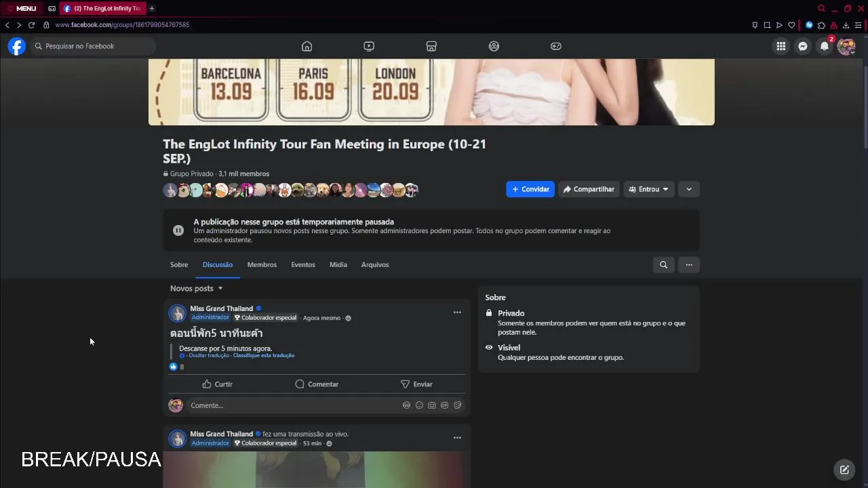Image resolution: width=868 pixels, height=488 pixels.
Task: Click the blue thumbs-up reactions count
Action: pyautogui.click(x=176, y=367)
